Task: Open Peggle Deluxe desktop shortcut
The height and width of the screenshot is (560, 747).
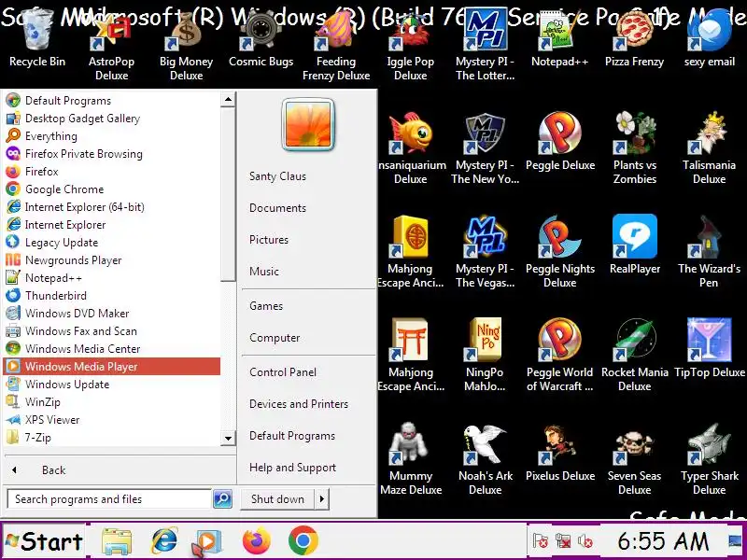Action: pyautogui.click(x=559, y=142)
